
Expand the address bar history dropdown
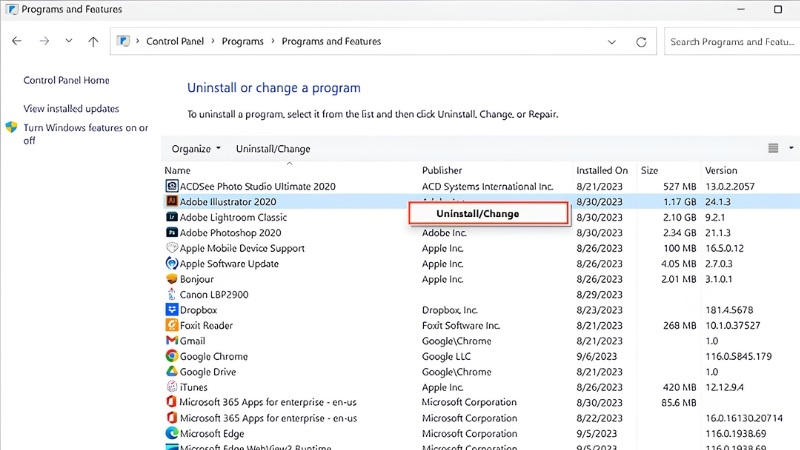(x=612, y=42)
